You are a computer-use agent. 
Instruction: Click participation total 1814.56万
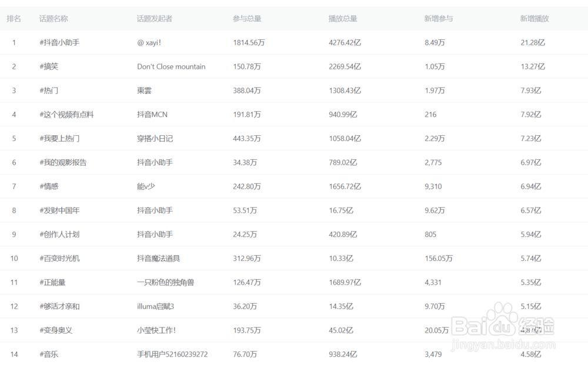[x=249, y=43]
